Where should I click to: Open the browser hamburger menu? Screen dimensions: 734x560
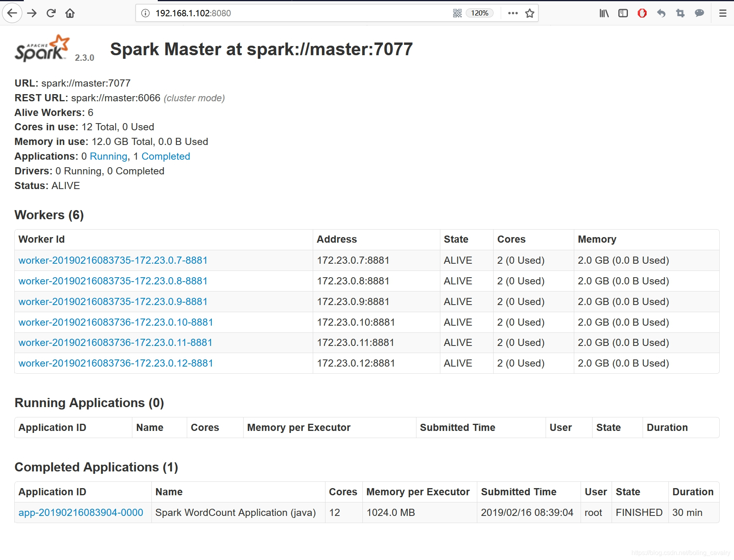pos(723,13)
